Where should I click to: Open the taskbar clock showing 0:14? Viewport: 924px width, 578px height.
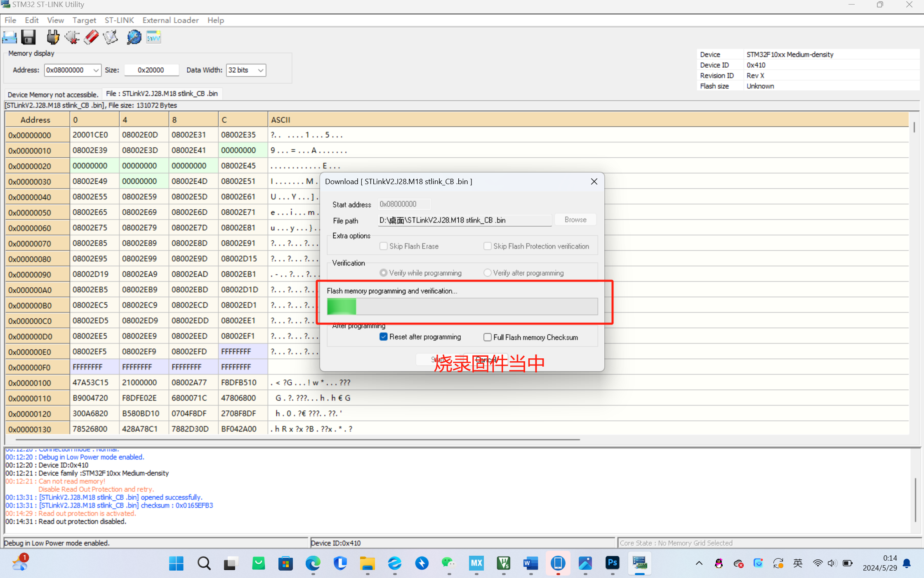[880, 563]
